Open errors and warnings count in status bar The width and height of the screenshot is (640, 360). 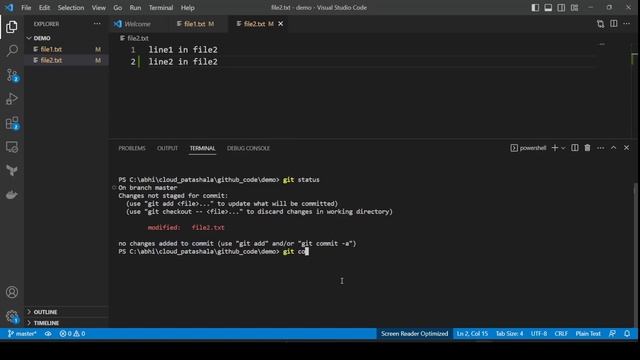72,333
